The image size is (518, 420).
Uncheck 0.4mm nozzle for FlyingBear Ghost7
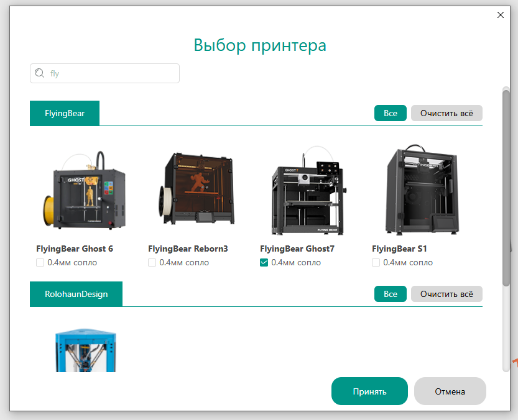click(264, 262)
